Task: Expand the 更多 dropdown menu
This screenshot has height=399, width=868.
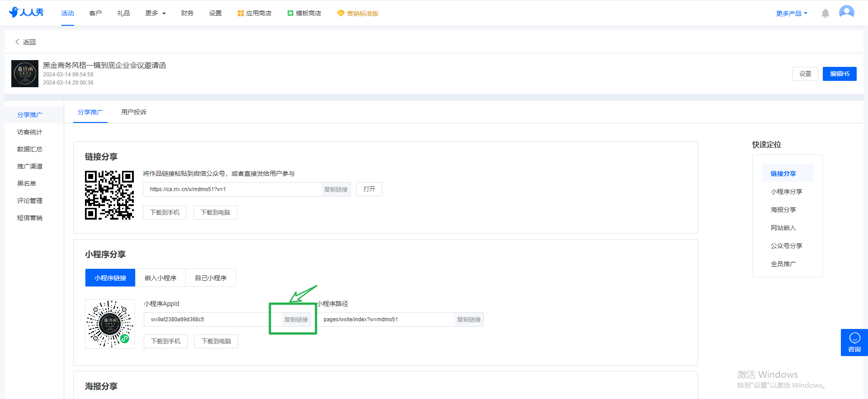Action: (x=156, y=14)
